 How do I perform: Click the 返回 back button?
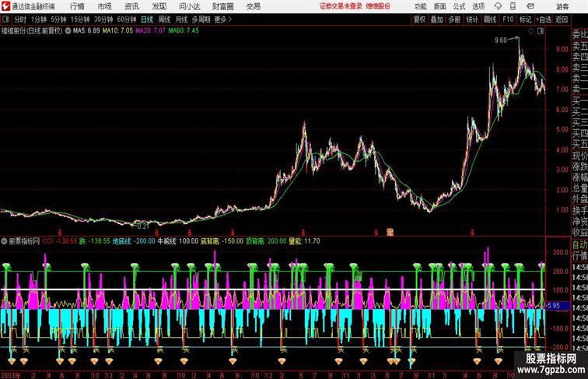(x=562, y=19)
